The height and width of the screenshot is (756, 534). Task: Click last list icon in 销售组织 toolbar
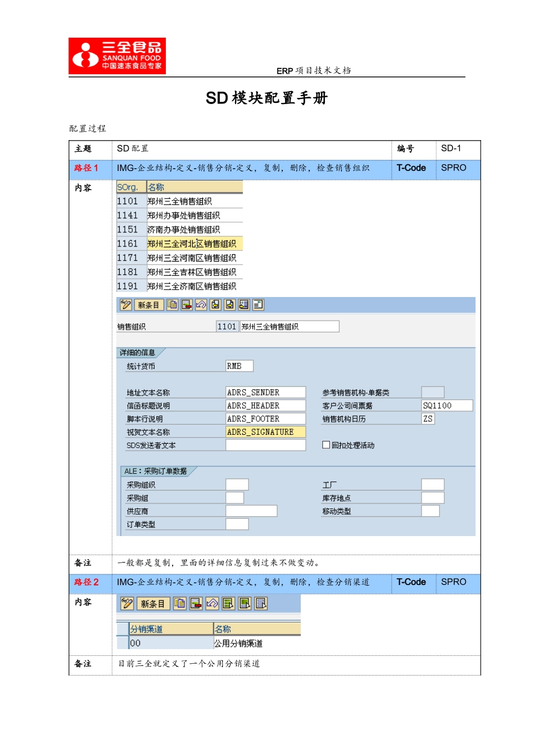(259, 305)
